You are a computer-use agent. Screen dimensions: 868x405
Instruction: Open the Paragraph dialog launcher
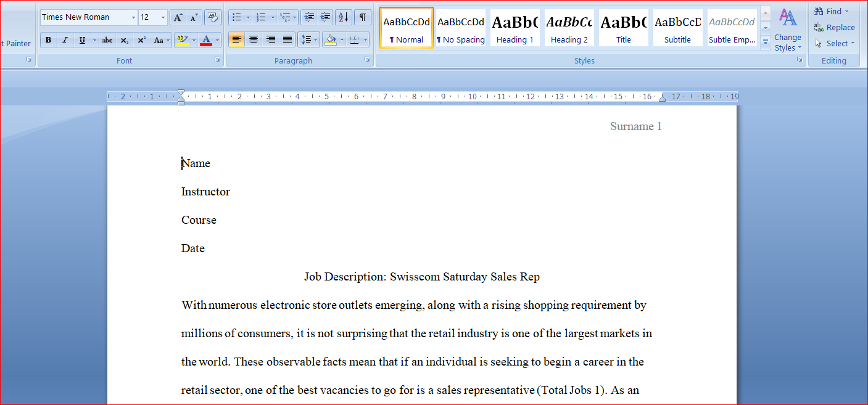tap(367, 60)
